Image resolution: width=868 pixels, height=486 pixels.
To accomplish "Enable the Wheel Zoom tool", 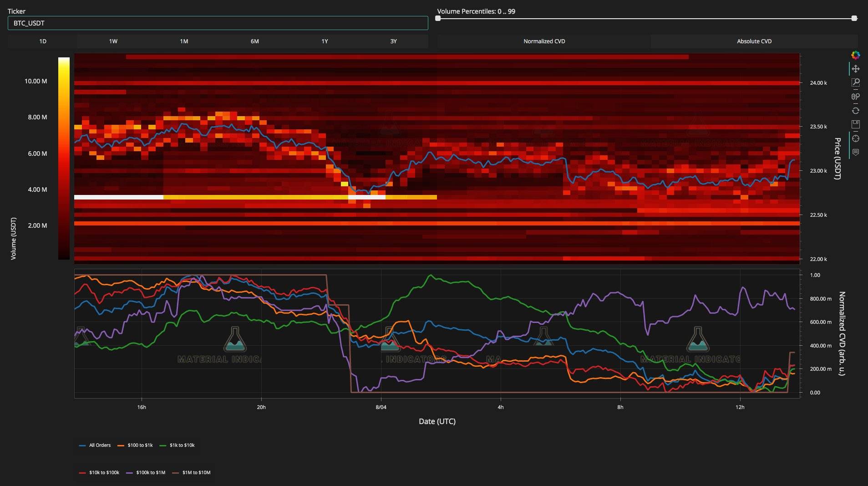I will pos(856,97).
